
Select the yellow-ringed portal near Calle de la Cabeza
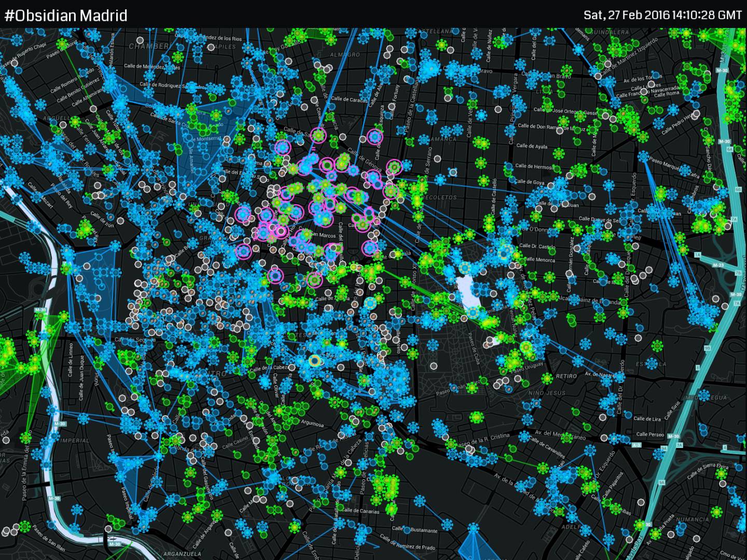coord(314,360)
